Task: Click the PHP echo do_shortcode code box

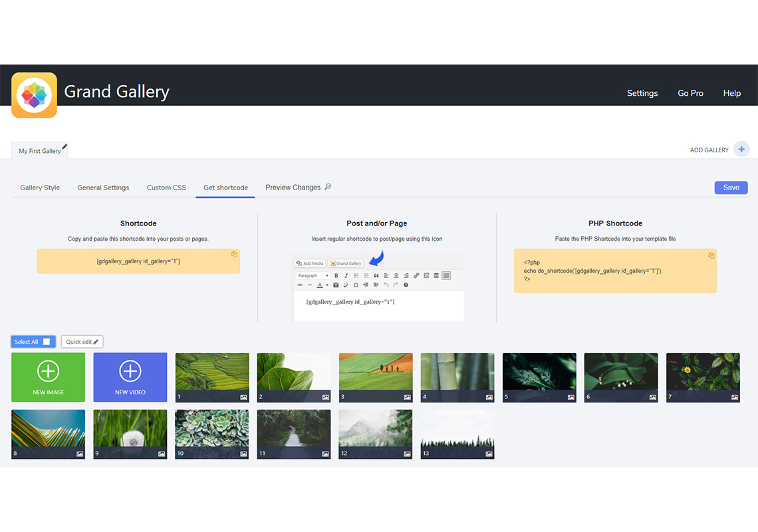Action: coord(615,271)
